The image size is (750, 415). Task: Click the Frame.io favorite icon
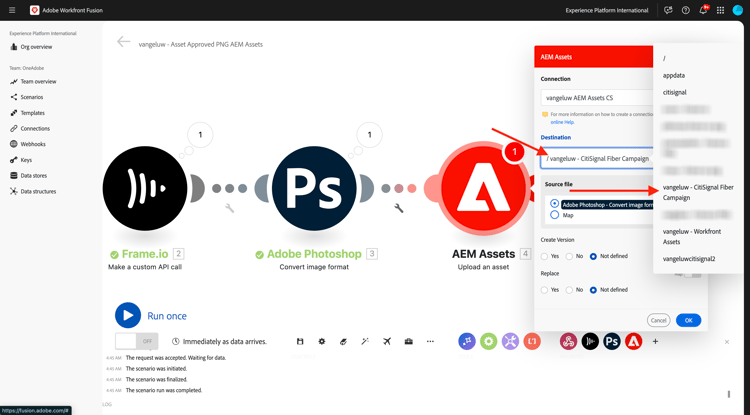[x=590, y=341]
